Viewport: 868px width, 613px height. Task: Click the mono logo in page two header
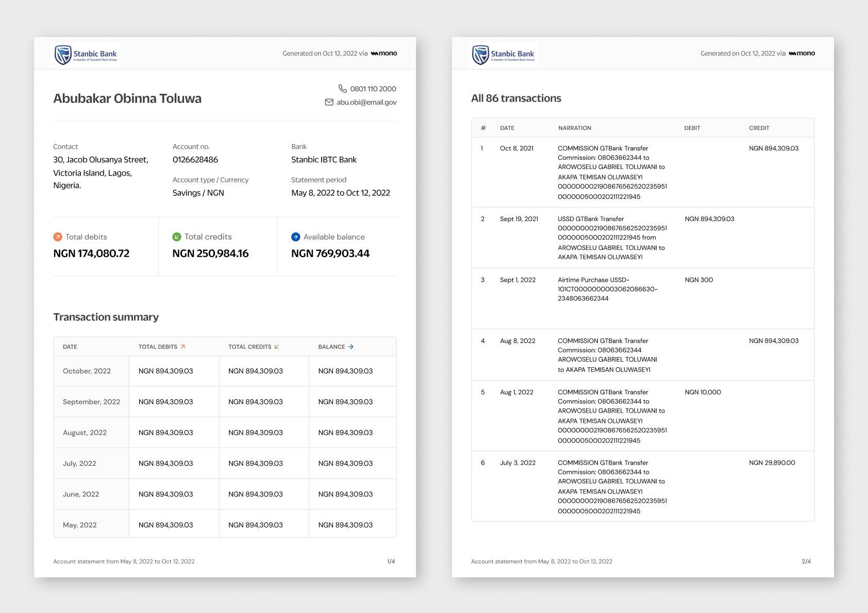tap(802, 54)
